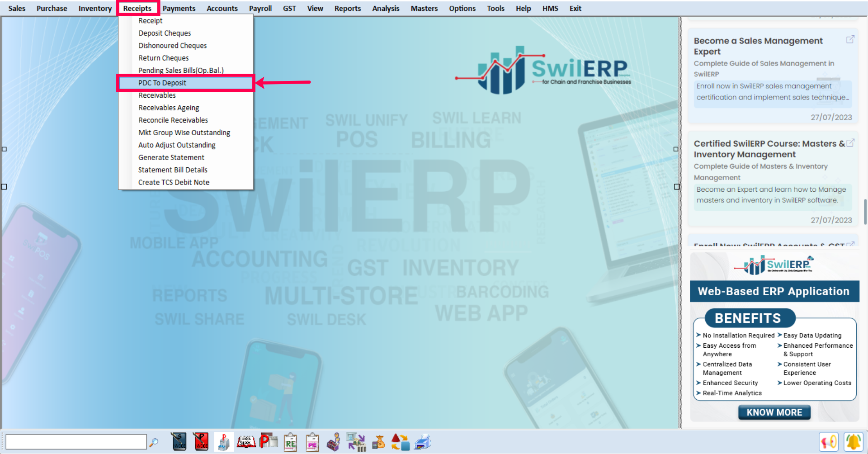Click the bell notifications icon

click(x=854, y=442)
